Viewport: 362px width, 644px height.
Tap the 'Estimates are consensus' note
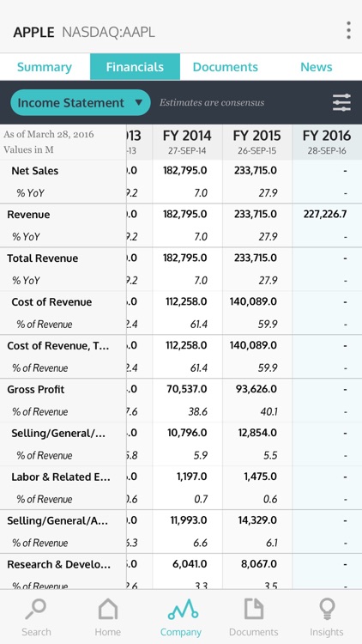point(212,103)
